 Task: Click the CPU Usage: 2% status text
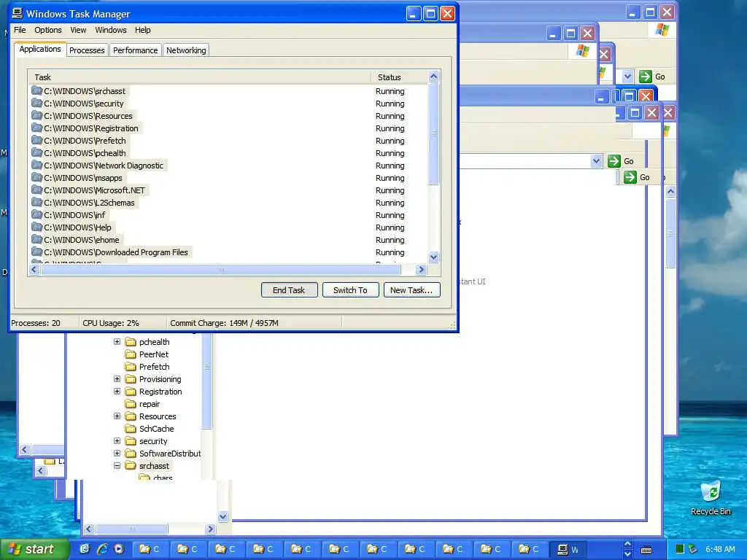(x=111, y=323)
